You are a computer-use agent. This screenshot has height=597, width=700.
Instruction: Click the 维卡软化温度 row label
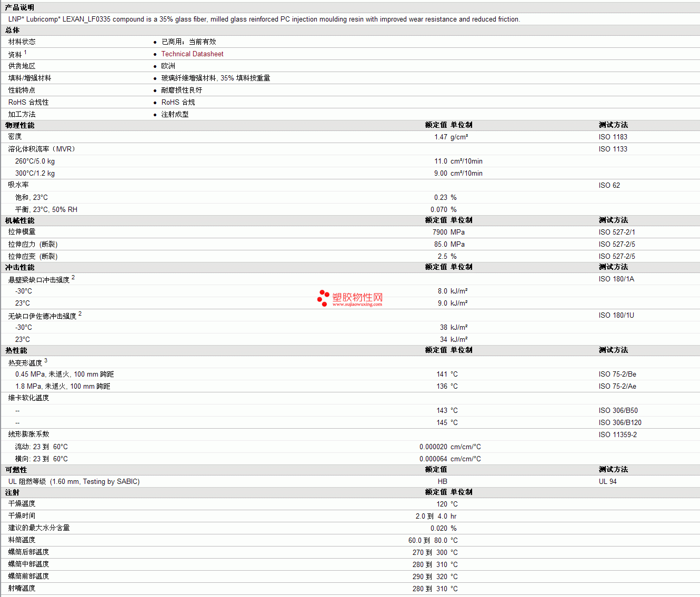(x=28, y=398)
